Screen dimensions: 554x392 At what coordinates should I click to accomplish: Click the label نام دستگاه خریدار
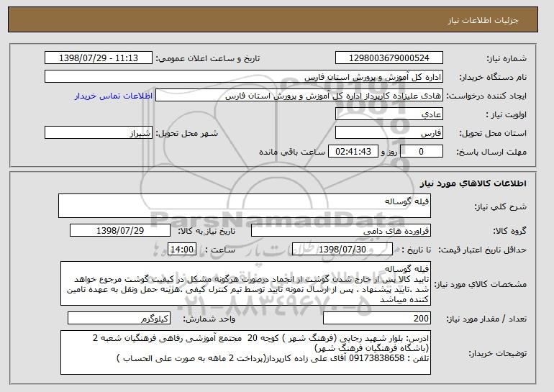point(493,77)
